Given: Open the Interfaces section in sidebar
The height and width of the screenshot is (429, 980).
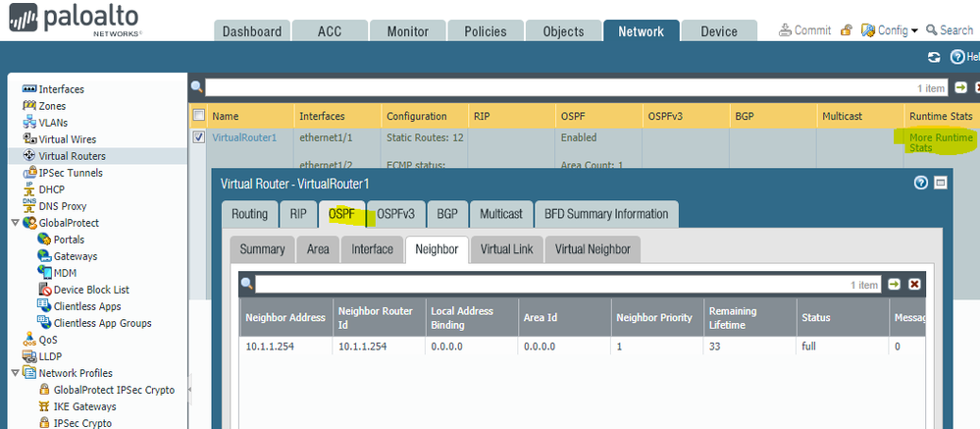Looking at the screenshot, I should [x=61, y=89].
